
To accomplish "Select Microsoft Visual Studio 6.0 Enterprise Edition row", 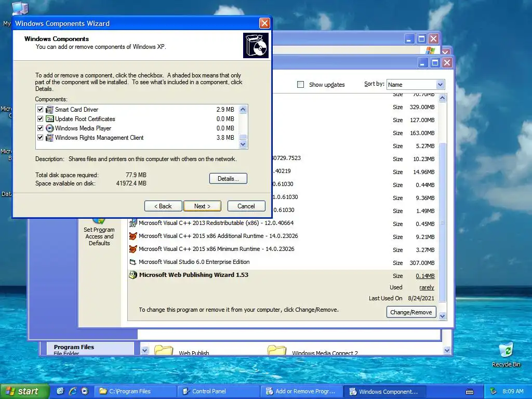I will (x=283, y=262).
